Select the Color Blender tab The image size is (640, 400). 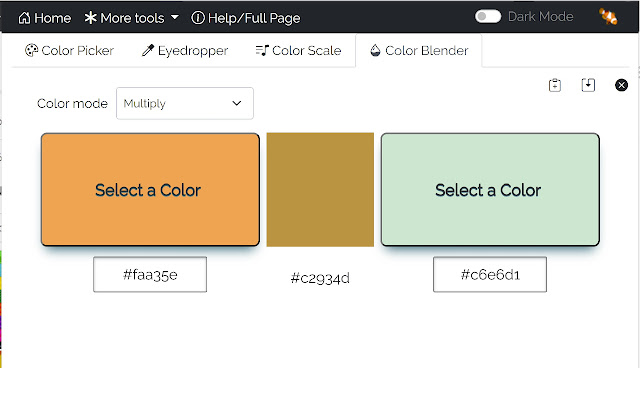[419, 51]
